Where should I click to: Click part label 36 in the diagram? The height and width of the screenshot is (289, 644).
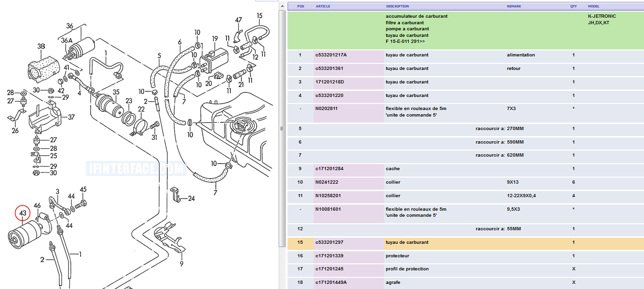coord(70,26)
